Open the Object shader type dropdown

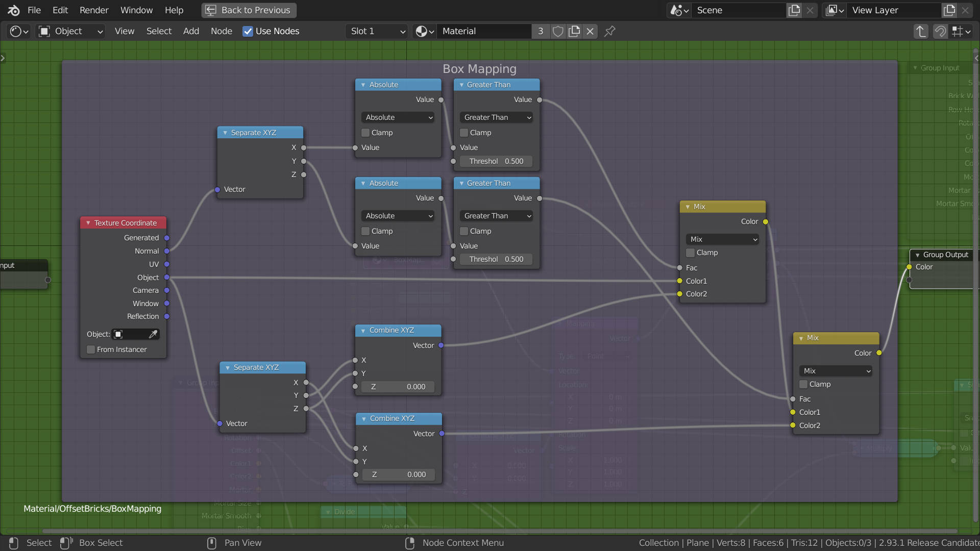[x=71, y=31]
